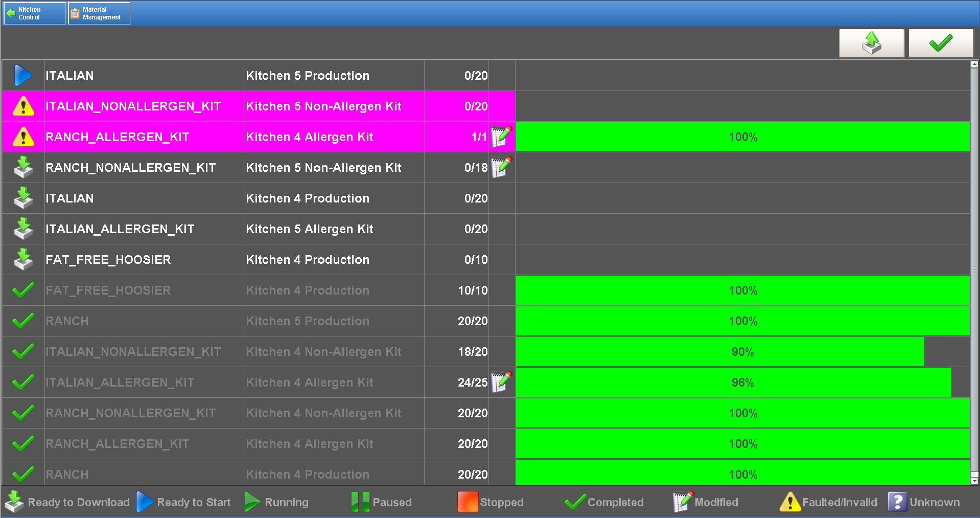Click the Running legend icon
The height and width of the screenshot is (518, 980).
point(252,502)
